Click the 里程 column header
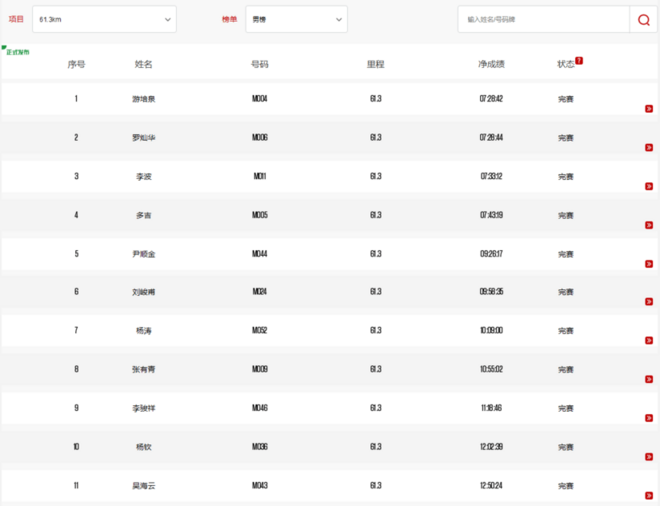Viewport: 660px width, 506px height. 375,64
